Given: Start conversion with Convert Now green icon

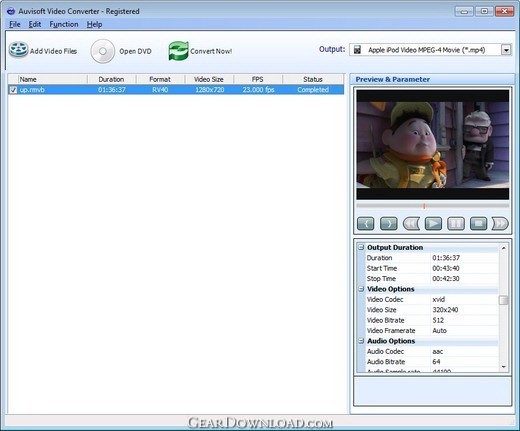Looking at the screenshot, I should tap(179, 51).
